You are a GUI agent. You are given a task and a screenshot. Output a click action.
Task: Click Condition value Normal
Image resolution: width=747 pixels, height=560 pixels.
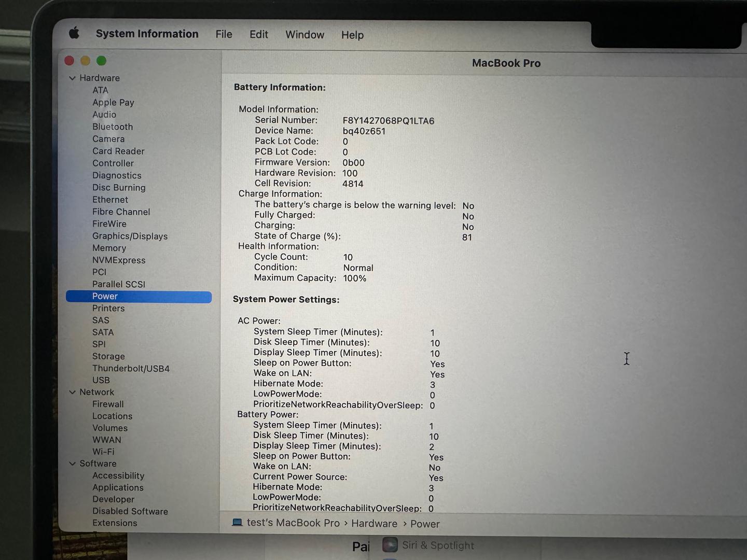click(358, 268)
